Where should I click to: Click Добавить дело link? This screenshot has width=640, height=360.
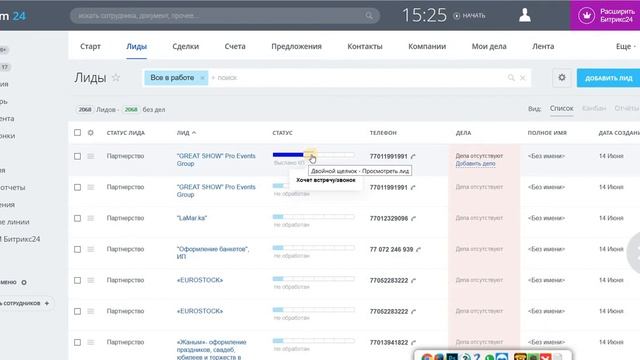pyautogui.click(x=476, y=164)
